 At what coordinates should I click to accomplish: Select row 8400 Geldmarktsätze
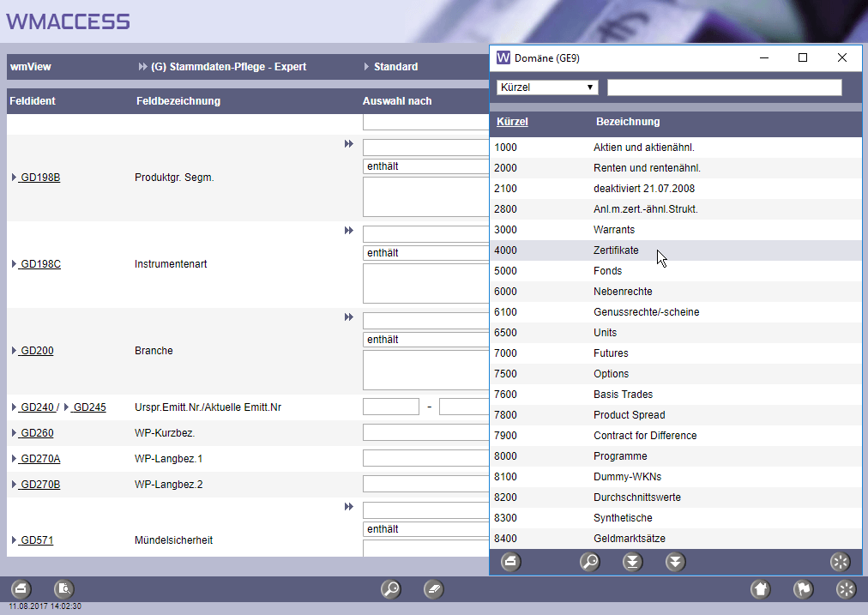pyautogui.click(x=676, y=538)
